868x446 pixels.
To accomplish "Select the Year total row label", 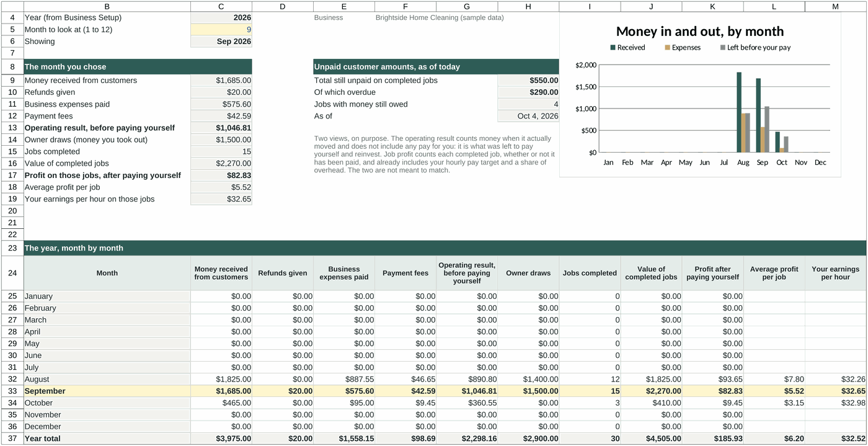I will [x=107, y=439].
